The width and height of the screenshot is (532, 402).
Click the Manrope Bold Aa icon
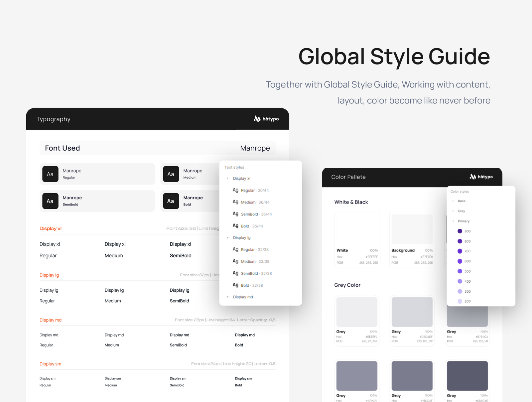pos(171,201)
